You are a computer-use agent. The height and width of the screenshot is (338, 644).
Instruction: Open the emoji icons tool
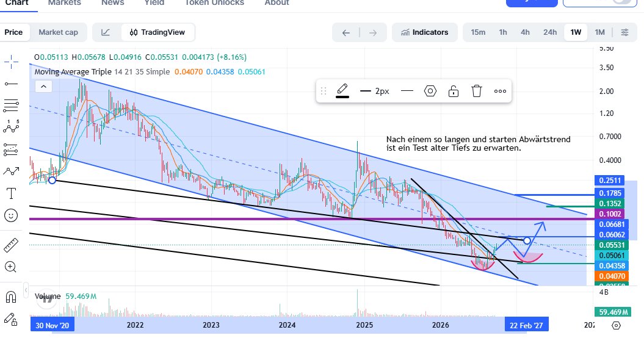(x=11, y=215)
